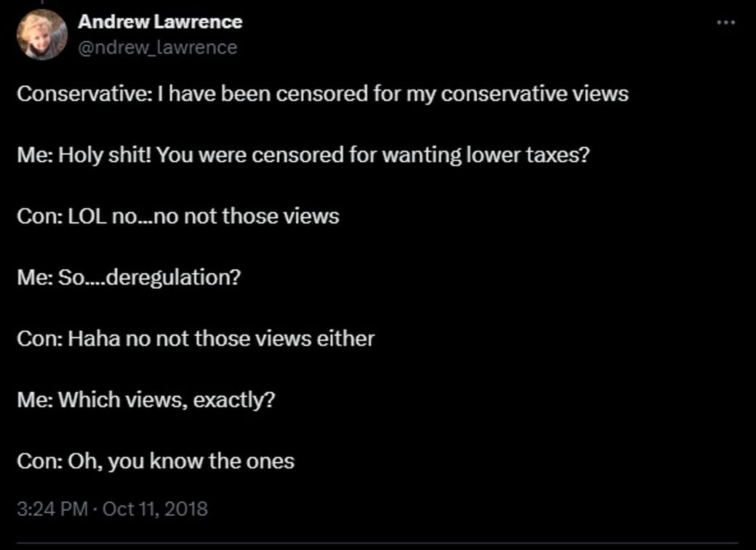The height and width of the screenshot is (550, 756).
Task: Click the 'LOL no...no not those views' line
Action: pos(178,216)
